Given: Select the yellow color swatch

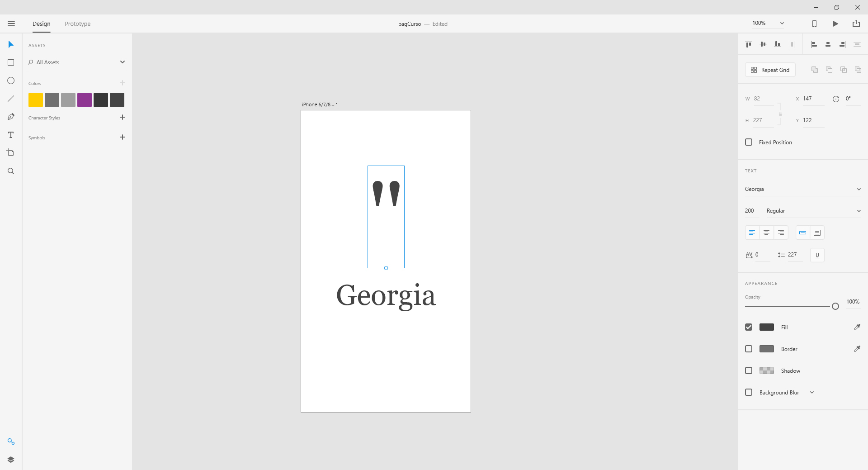Looking at the screenshot, I should click(36, 100).
